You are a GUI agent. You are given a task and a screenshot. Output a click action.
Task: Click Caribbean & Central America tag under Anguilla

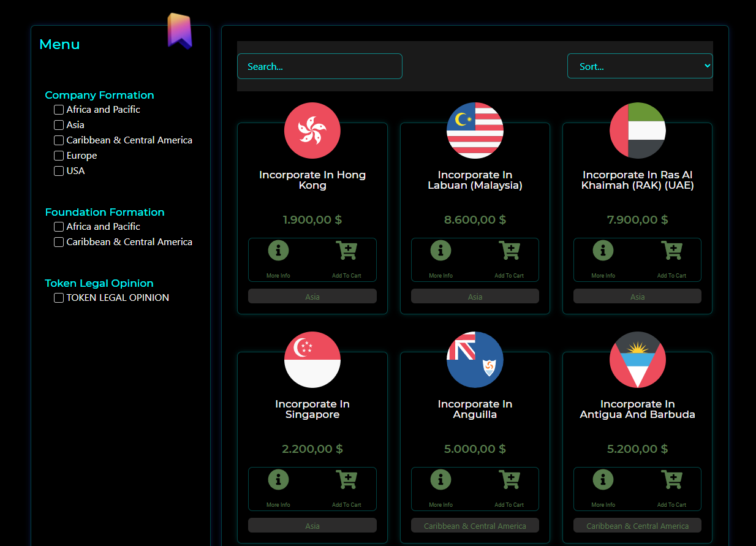pos(475,526)
